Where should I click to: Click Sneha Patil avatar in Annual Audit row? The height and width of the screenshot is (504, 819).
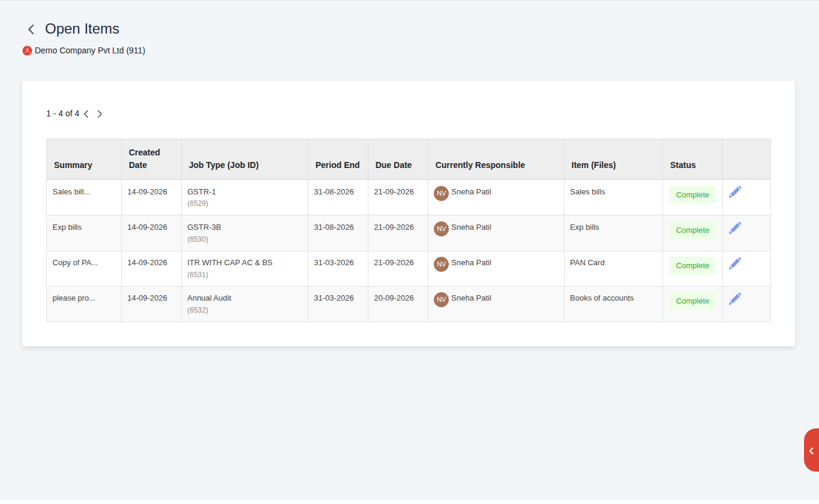pyautogui.click(x=442, y=299)
